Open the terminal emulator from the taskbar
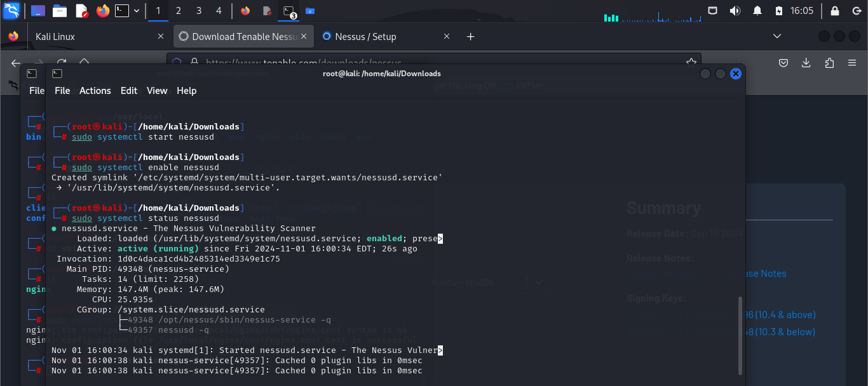868x386 pixels. [122, 10]
